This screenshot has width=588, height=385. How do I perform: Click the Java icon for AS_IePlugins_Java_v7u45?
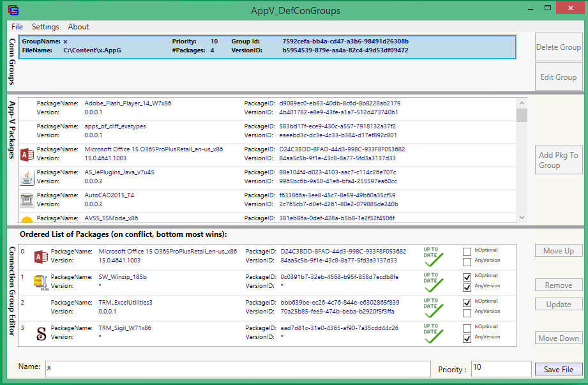(27, 177)
